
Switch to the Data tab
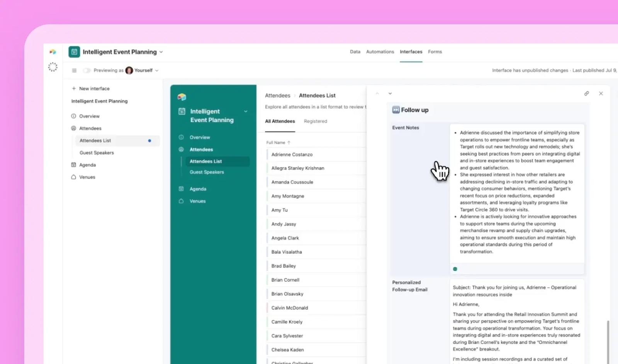click(355, 52)
